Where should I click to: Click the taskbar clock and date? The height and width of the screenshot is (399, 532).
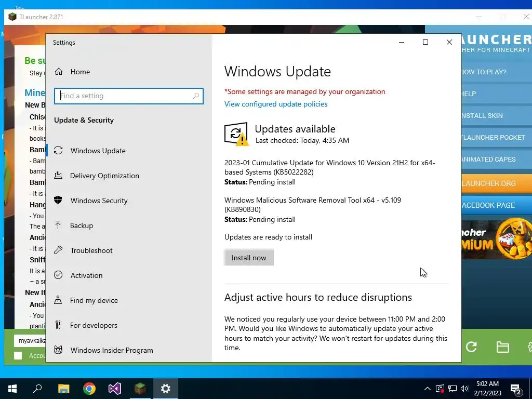click(x=487, y=389)
